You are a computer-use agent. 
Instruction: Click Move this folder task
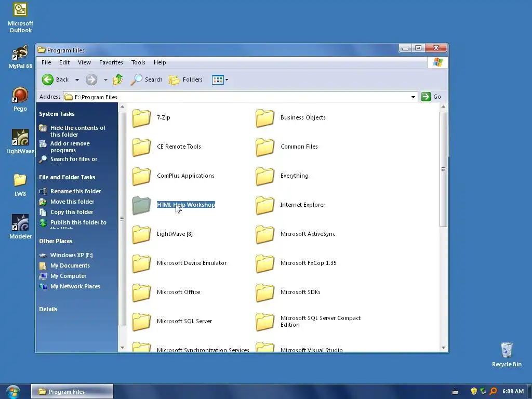coord(66,202)
